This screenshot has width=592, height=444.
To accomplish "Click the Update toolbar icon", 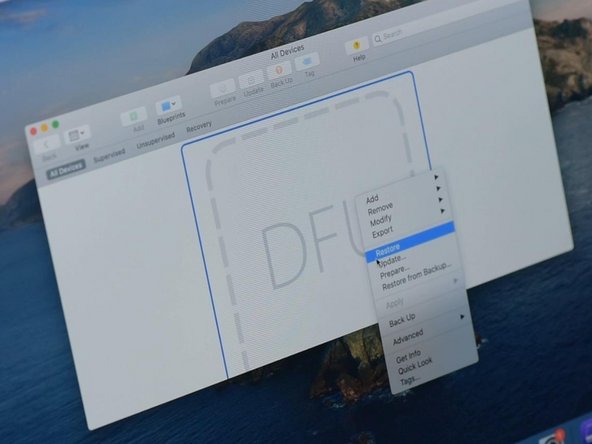I will click(x=251, y=79).
